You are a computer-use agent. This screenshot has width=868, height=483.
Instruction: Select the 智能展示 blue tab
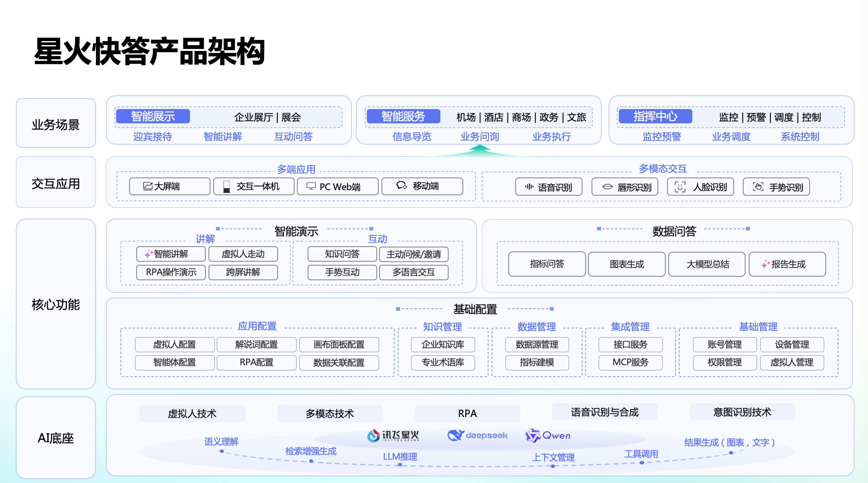(x=153, y=116)
